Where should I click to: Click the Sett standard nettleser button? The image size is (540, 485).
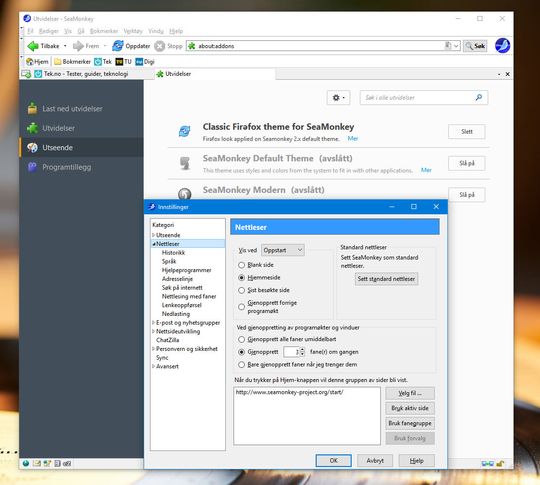coord(386,279)
